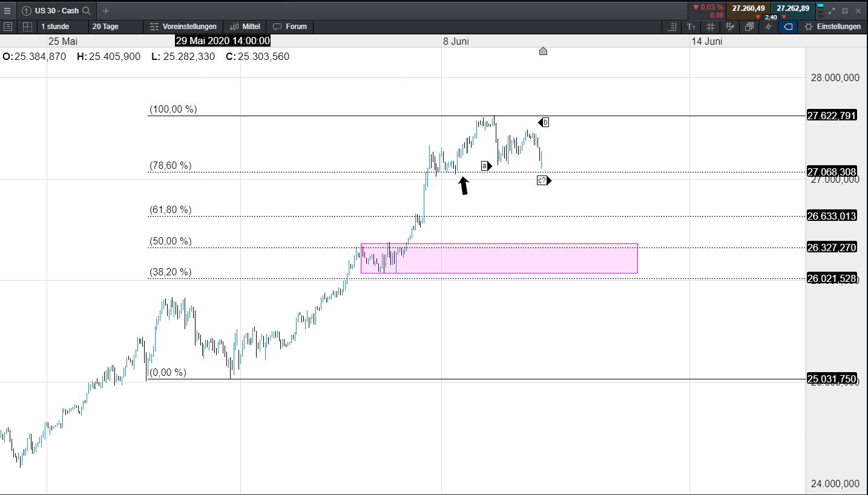Open the Mittel chart style dropdown

pos(246,27)
